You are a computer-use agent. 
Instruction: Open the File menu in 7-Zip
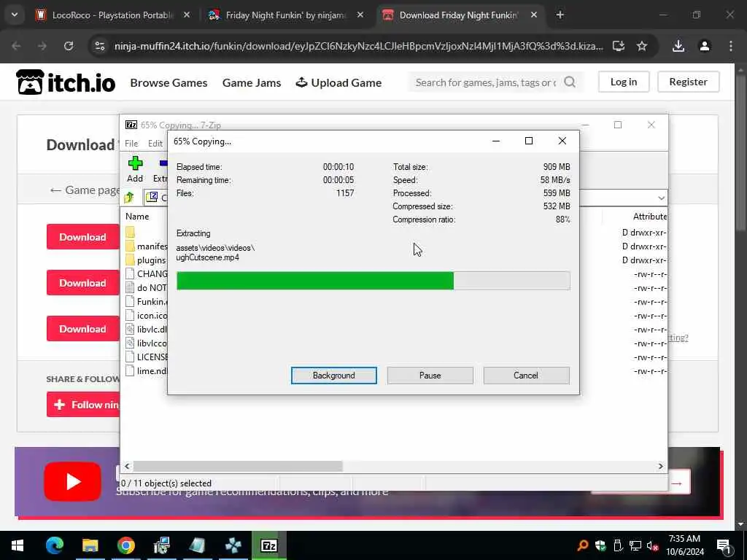tap(131, 144)
